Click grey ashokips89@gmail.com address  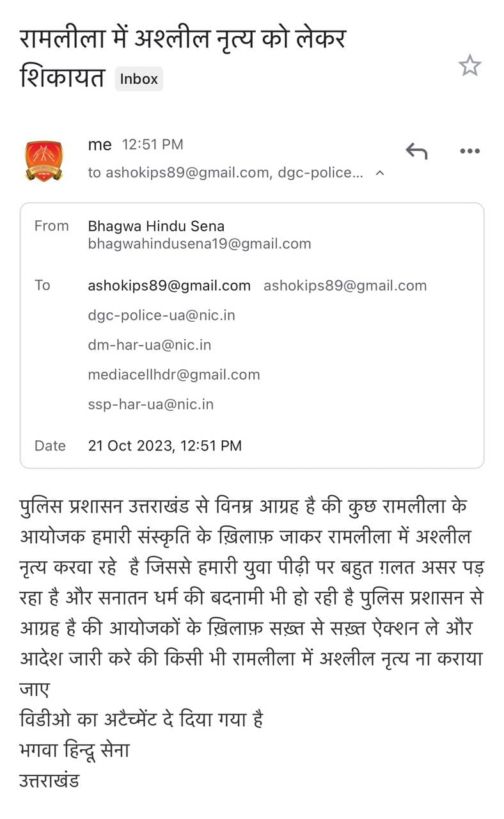click(x=345, y=286)
